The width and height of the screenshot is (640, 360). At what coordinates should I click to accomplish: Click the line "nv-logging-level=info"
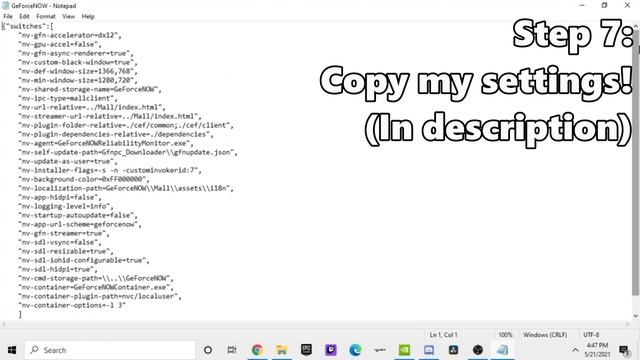point(66,206)
